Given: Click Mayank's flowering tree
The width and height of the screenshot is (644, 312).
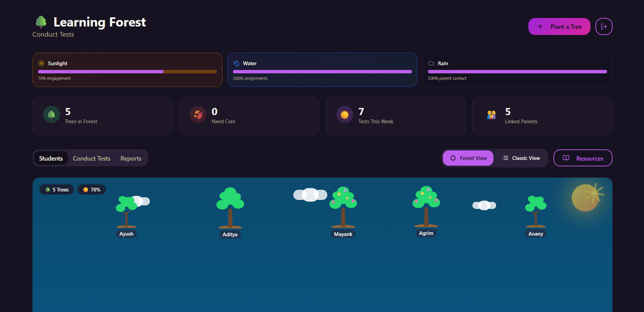Looking at the screenshot, I should (x=343, y=207).
